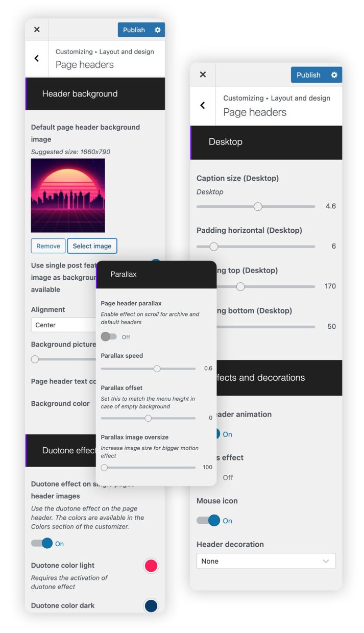364x633 pixels.
Task: Go back using right panel chevron arrow
Action: (x=203, y=105)
